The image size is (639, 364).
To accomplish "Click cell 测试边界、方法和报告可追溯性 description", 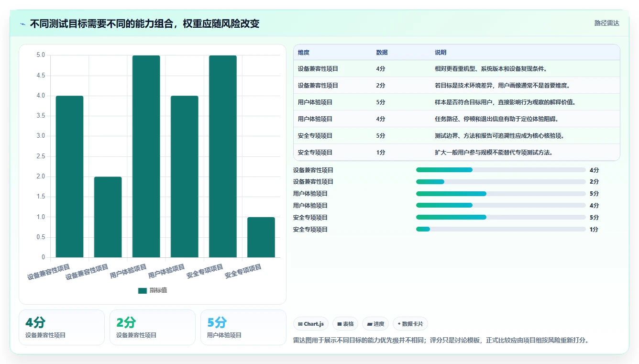I will pyautogui.click(x=499, y=136).
